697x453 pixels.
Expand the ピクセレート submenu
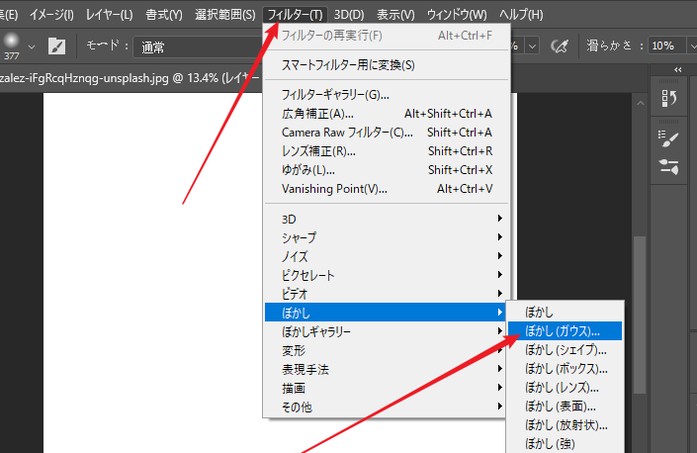pyautogui.click(x=385, y=275)
